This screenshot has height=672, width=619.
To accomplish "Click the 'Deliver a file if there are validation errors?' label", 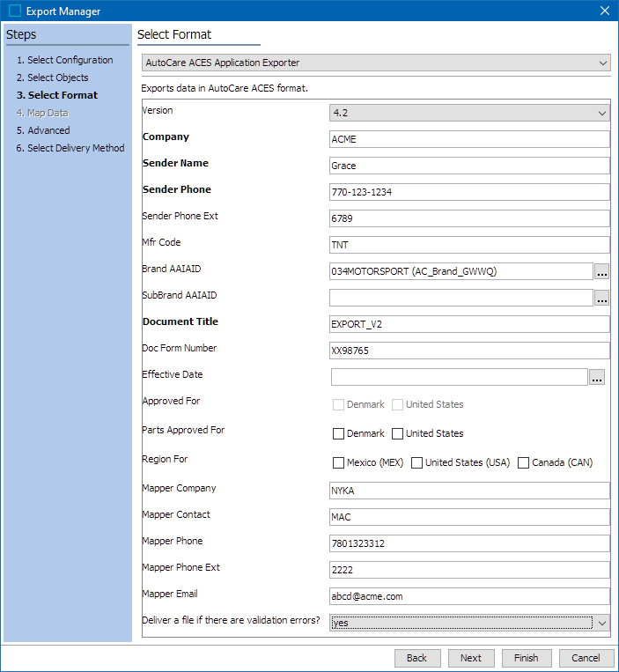I will pyautogui.click(x=231, y=620).
